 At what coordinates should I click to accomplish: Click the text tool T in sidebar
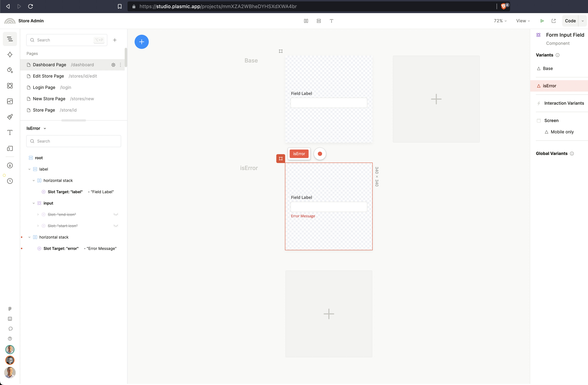[x=10, y=132]
